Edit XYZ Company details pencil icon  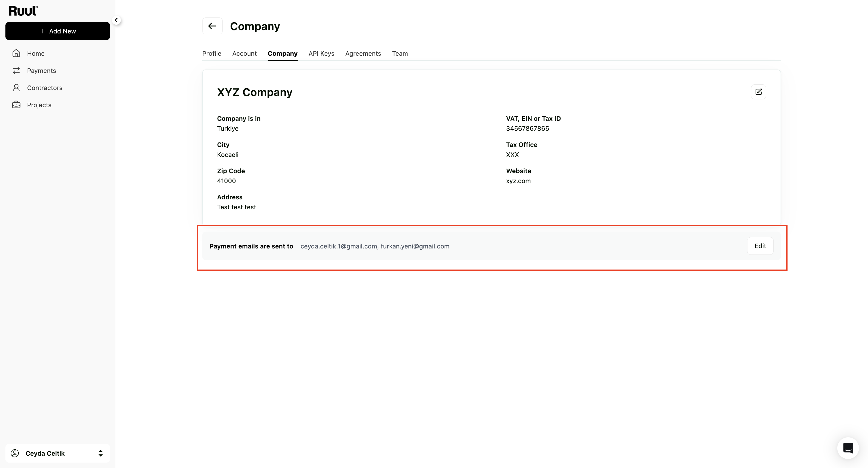[x=759, y=92]
